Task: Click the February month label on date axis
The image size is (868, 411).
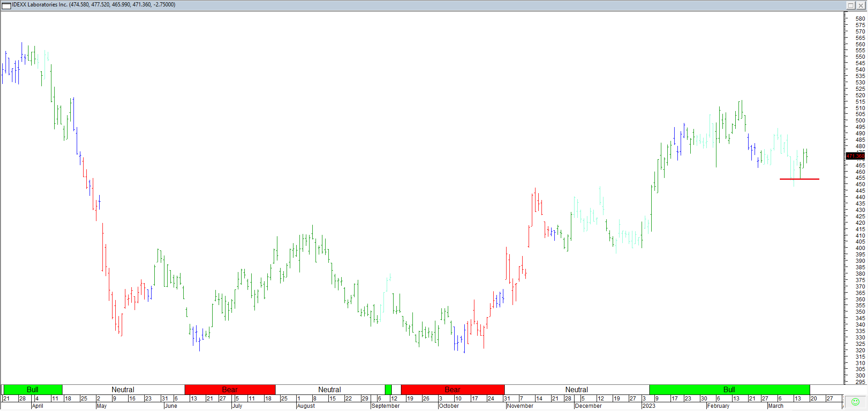Action: pyautogui.click(x=718, y=406)
